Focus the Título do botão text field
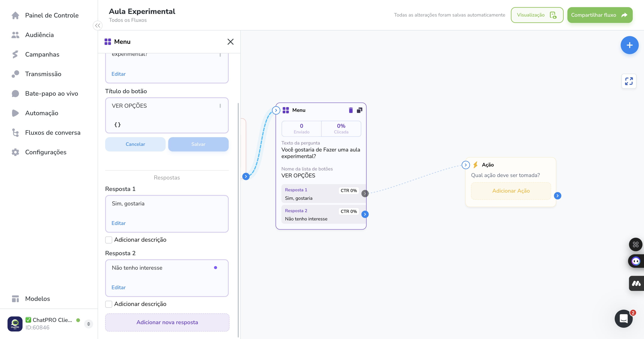 pos(167,115)
